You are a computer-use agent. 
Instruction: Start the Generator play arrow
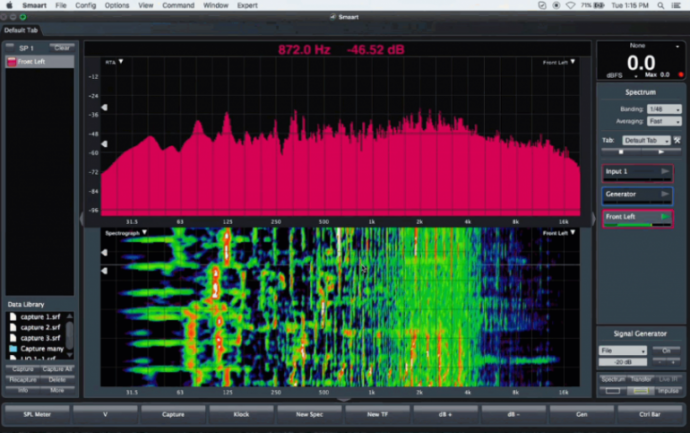665,194
